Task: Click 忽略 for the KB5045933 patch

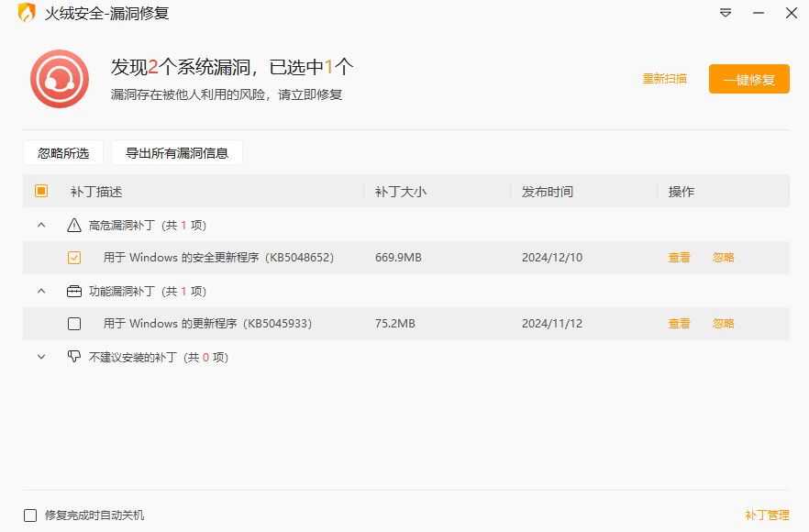Action: coord(723,323)
